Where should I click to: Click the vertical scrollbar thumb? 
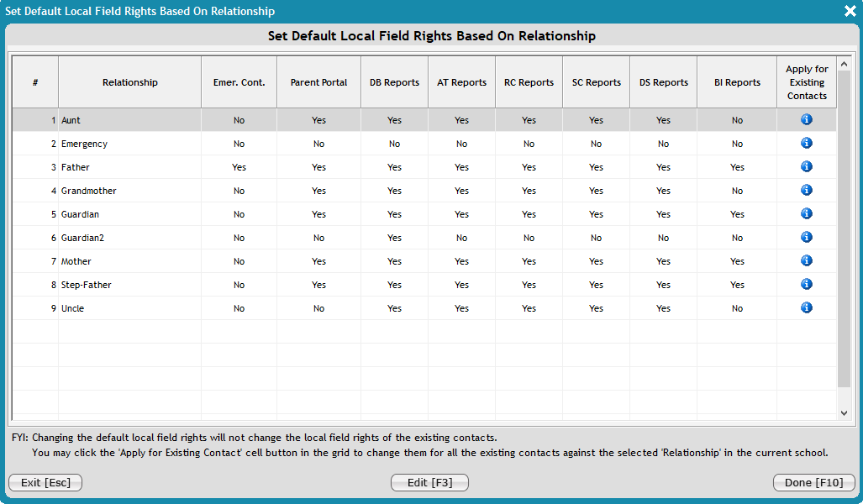(x=844, y=228)
